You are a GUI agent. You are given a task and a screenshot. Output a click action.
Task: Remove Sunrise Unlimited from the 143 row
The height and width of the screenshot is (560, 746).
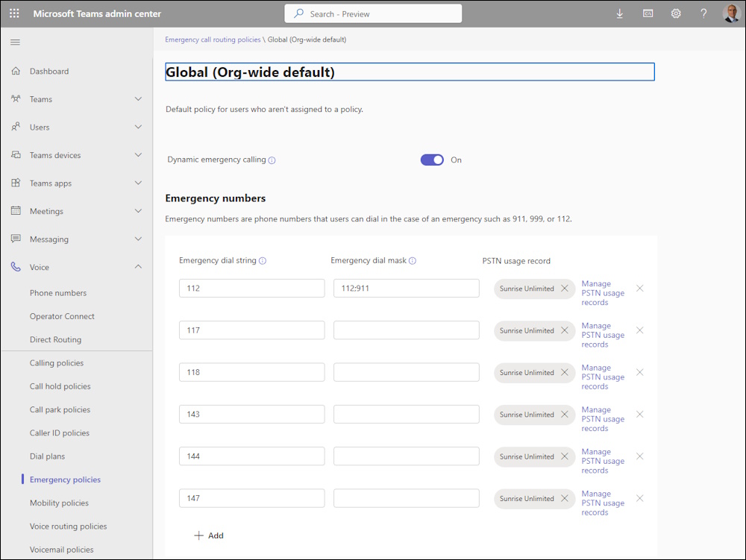(x=564, y=414)
